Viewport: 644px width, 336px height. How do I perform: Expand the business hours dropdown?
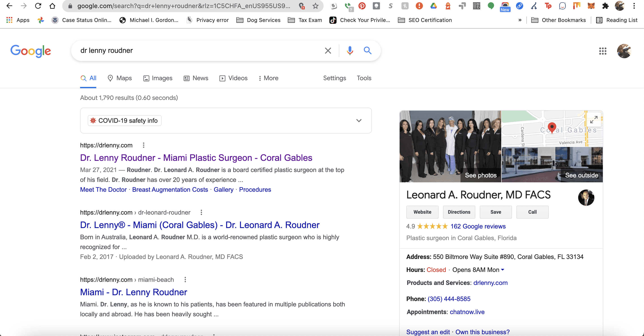[503, 270]
